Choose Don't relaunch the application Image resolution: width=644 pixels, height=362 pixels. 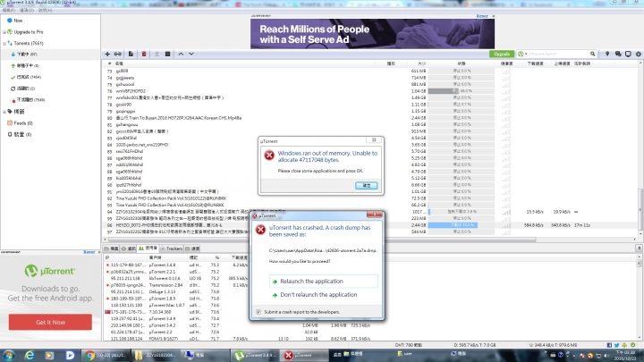pyautogui.click(x=323, y=295)
